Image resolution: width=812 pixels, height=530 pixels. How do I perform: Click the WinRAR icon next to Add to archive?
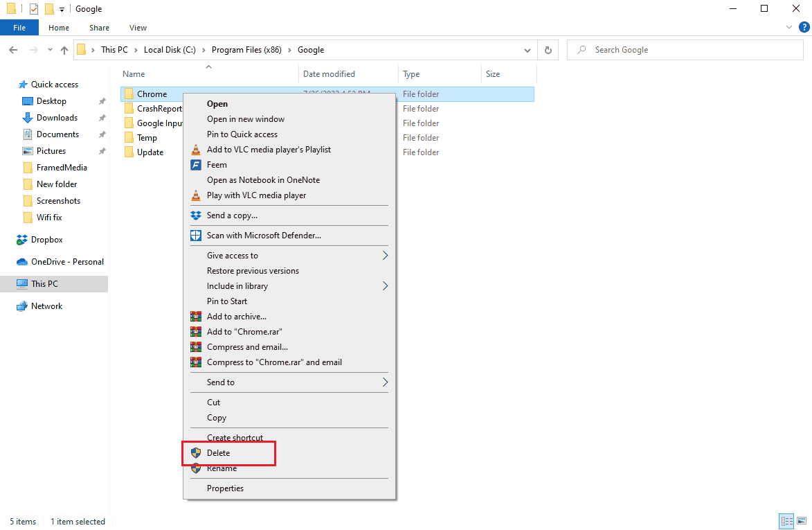coord(195,317)
